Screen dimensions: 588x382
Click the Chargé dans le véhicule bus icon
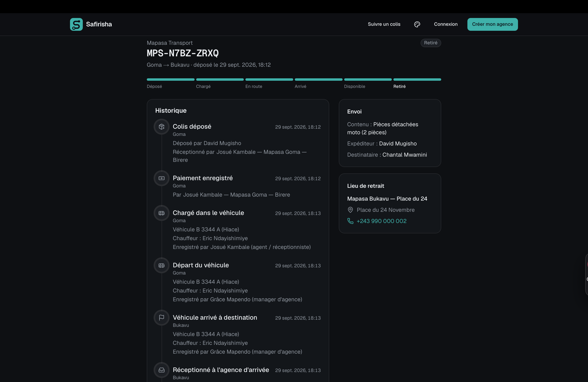[x=162, y=213]
